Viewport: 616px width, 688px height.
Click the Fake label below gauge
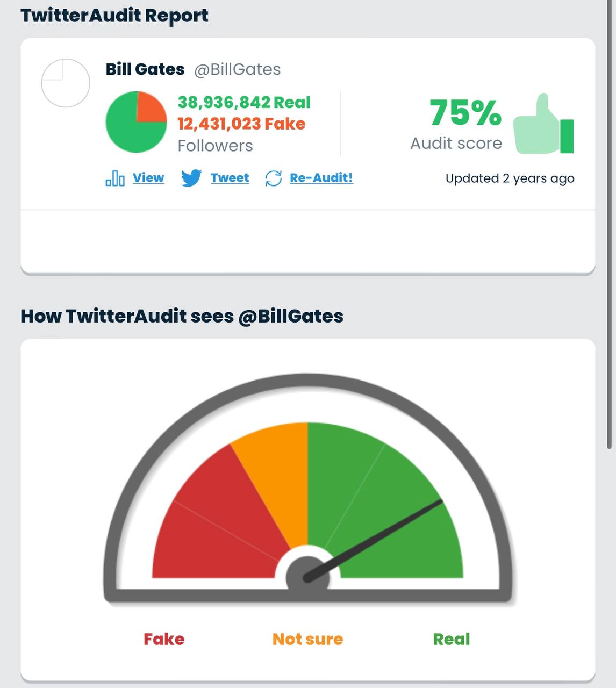click(x=164, y=639)
